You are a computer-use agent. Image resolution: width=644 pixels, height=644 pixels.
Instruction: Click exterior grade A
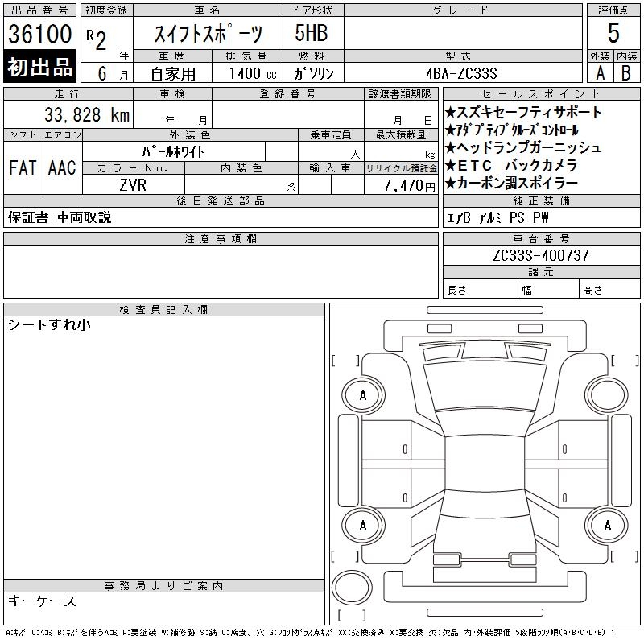pyautogui.click(x=600, y=73)
